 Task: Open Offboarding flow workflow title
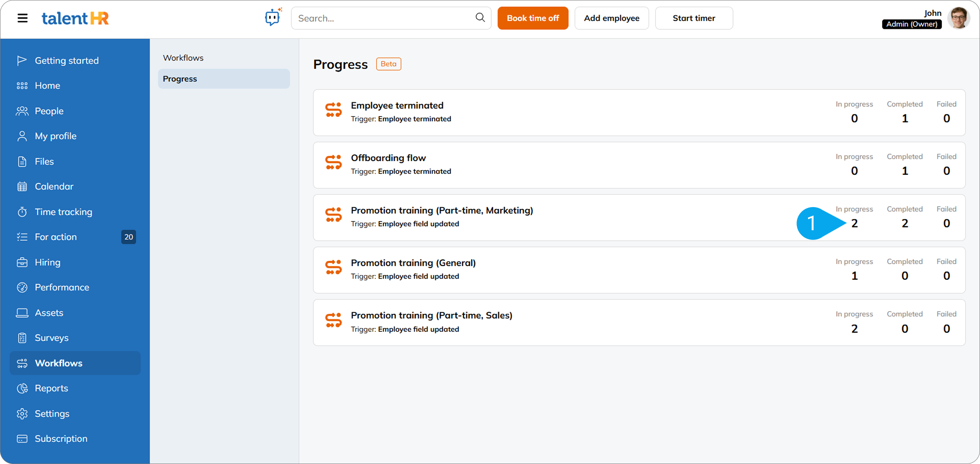pos(388,158)
